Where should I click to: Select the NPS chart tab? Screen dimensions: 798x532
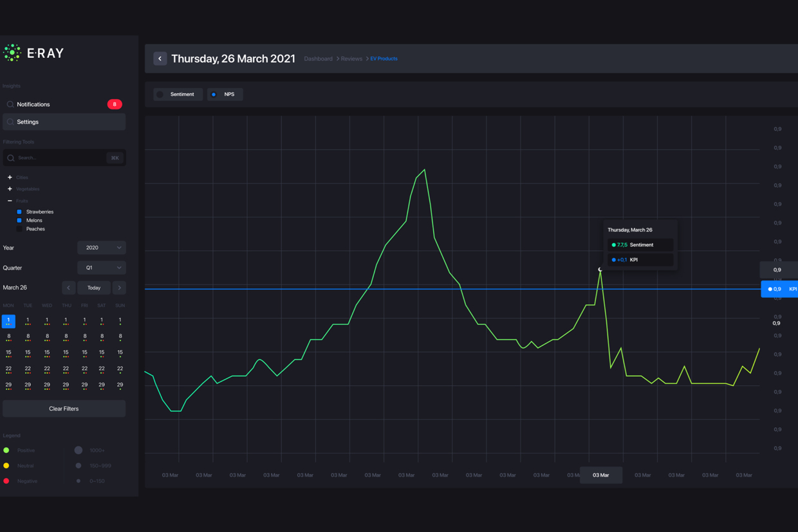225,95
